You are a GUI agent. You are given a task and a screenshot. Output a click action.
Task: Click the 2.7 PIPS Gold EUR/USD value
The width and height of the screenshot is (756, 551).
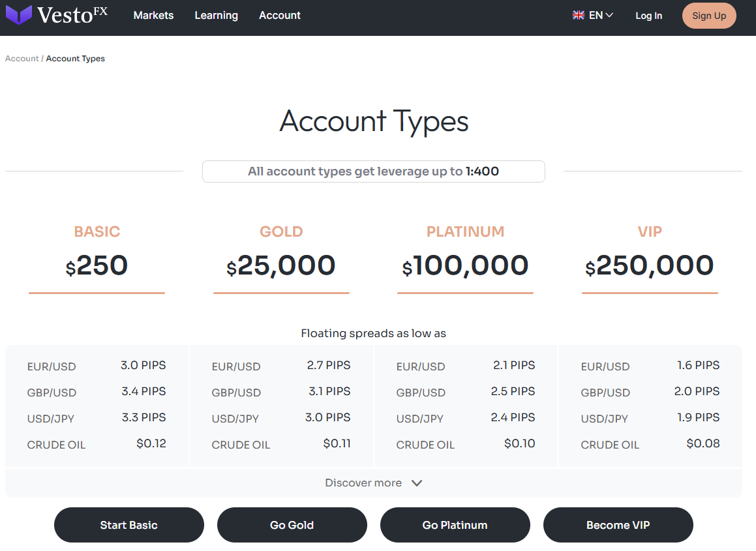click(329, 365)
